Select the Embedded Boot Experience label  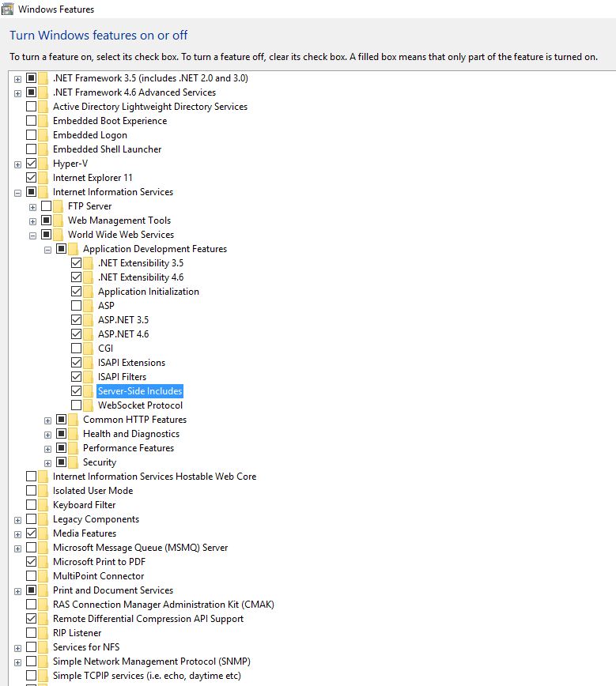(110, 121)
